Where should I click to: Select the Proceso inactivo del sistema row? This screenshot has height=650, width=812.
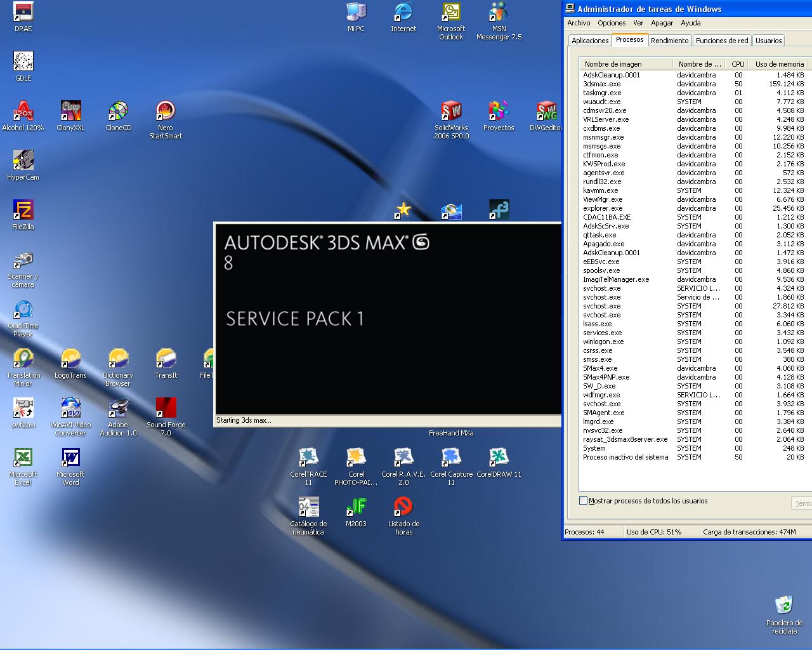694,457
